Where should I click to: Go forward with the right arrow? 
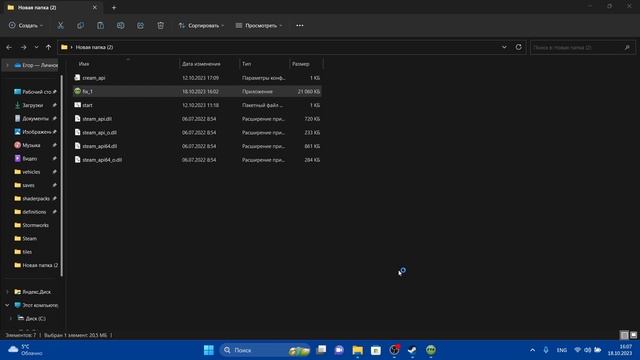(24, 47)
